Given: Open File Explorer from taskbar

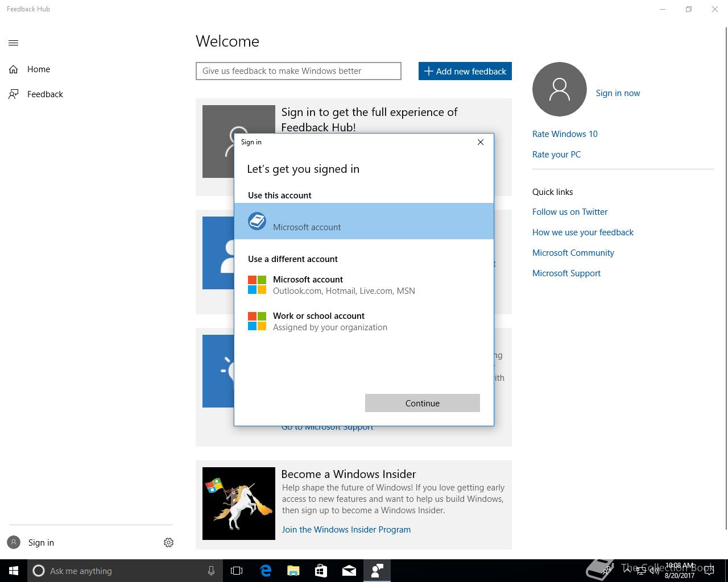Looking at the screenshot, I should coord(293,571).
